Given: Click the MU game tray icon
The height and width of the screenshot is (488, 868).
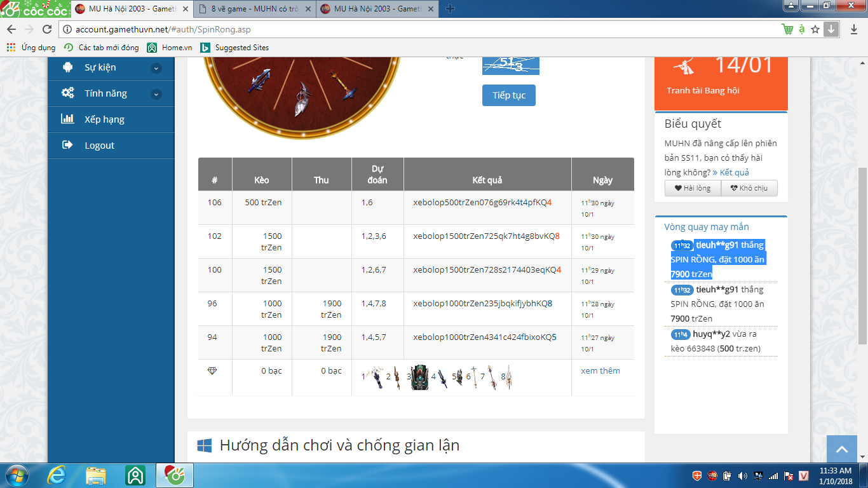Looking at the screenshot, I should click(x=712, y=475).
